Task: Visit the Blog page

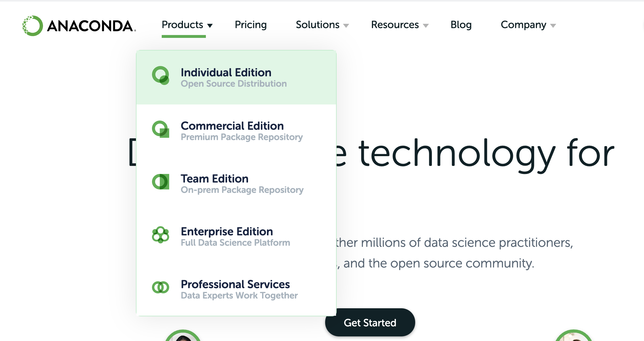Action: (x=461, y=25)
